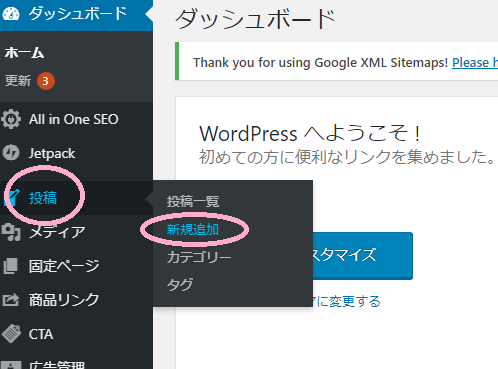Click the dashboard gauge icon
This screenshot has height=369, width=498.
point(11,14)
